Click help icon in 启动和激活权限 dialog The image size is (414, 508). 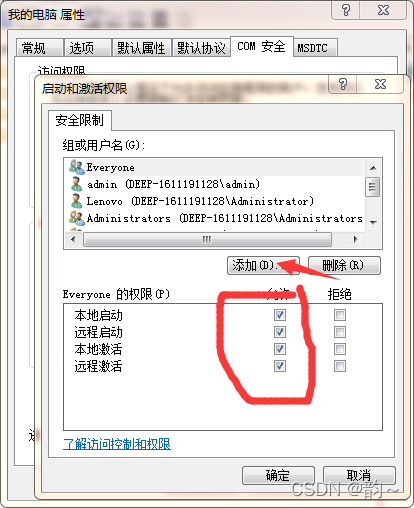[342, 84]
